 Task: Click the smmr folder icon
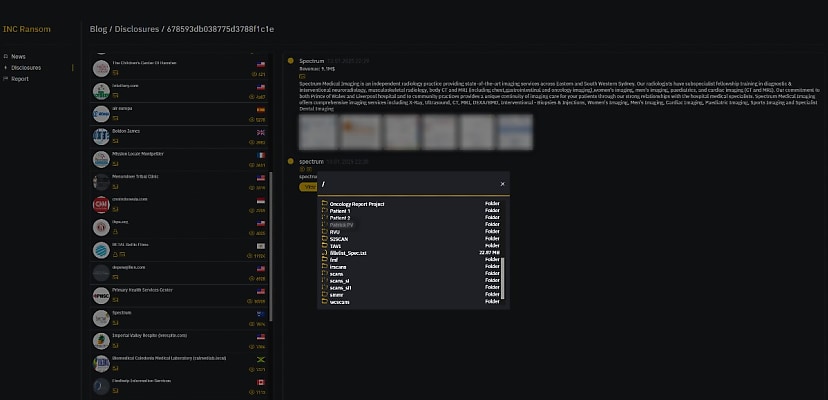pyautogui.click(x=325, y=294)
